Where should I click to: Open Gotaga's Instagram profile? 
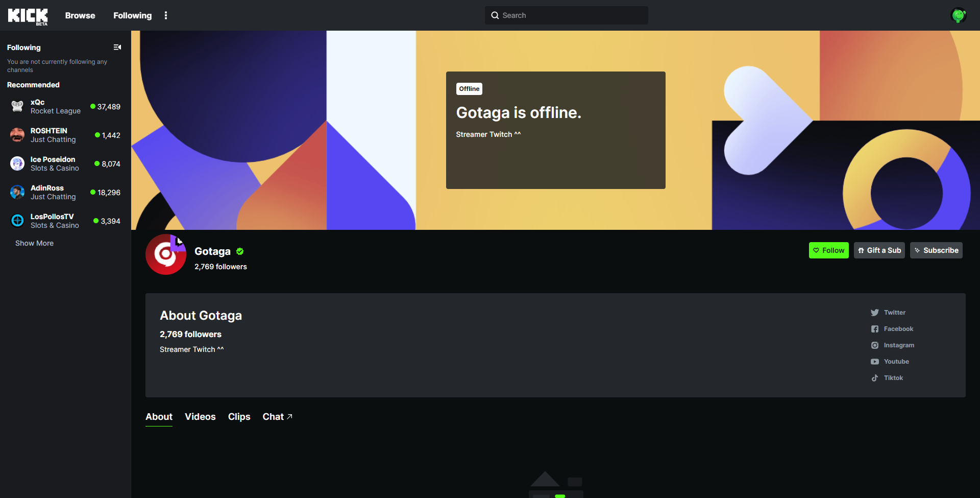tap(899, 345)
